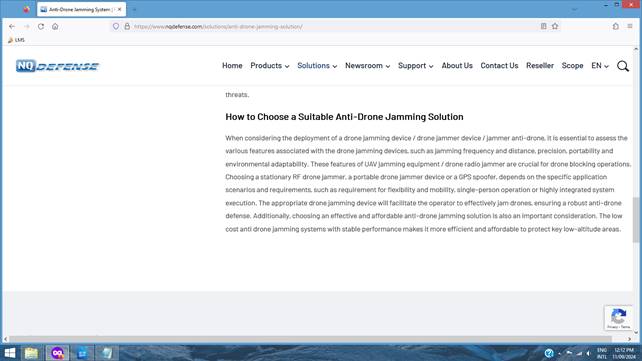
Task: Go back with the browser back arrow
Action: (12, 26)
